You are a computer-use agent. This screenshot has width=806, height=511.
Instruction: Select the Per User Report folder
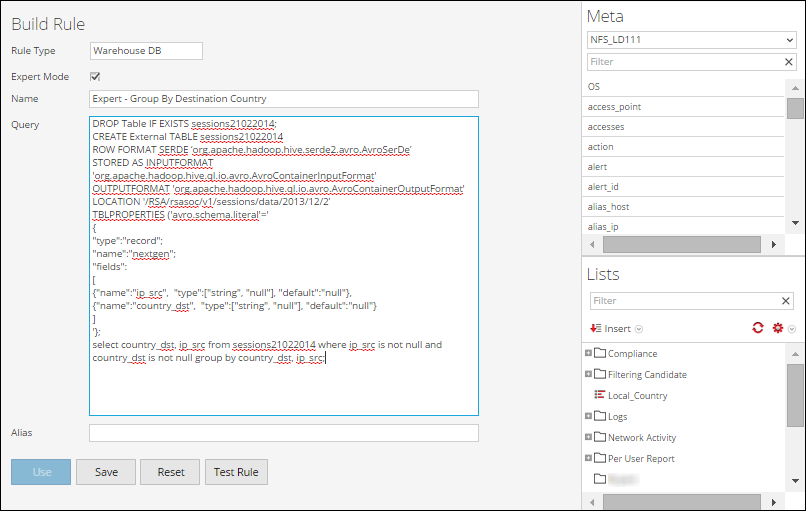641,459
